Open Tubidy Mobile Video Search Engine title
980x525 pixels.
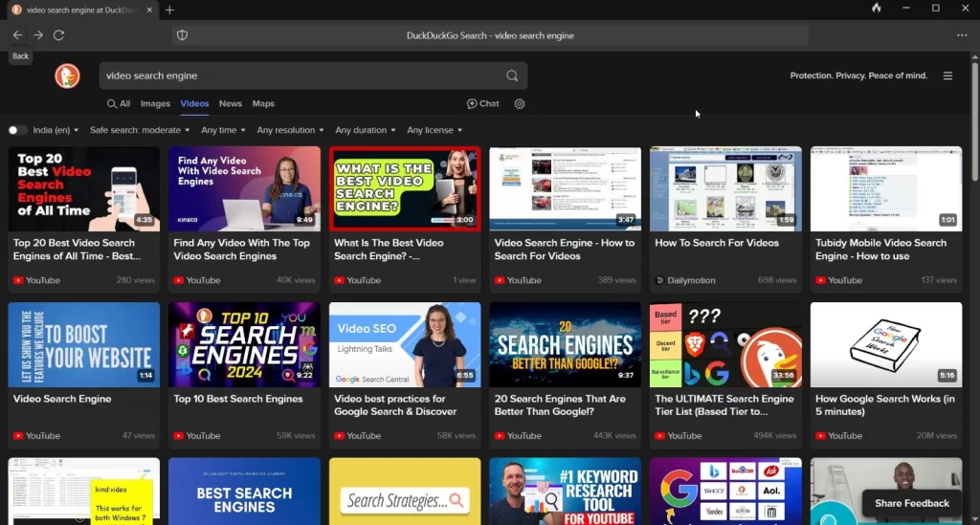click(880, 249)
